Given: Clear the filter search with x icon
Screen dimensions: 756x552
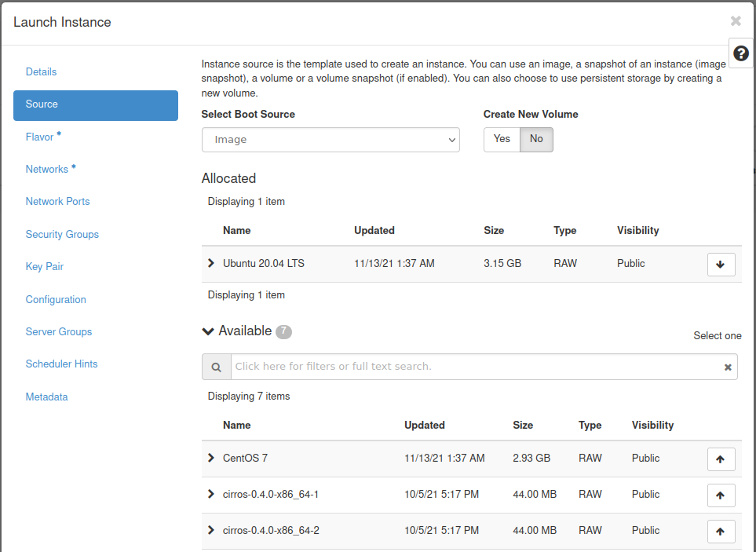Looking at the screenshot, I should [x=728, y=367].
